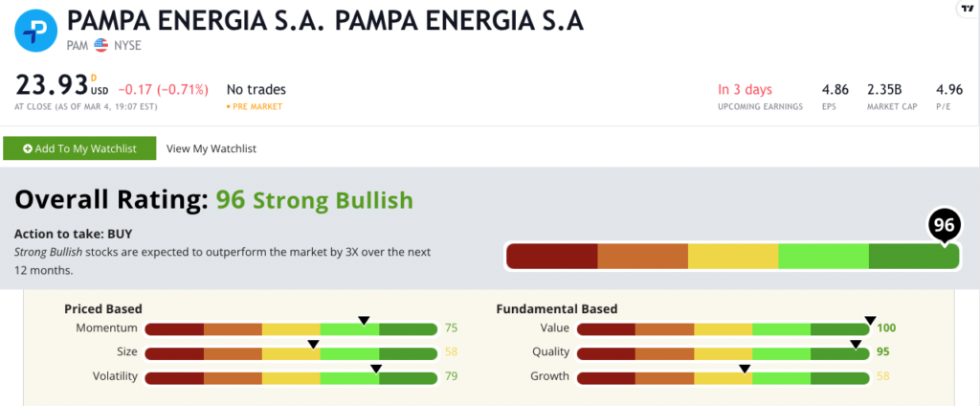Click the Volatility rating bar

291,376
